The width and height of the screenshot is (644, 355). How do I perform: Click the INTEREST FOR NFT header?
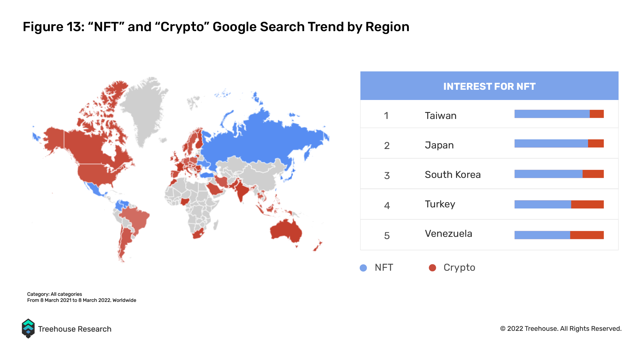point(489,86)
